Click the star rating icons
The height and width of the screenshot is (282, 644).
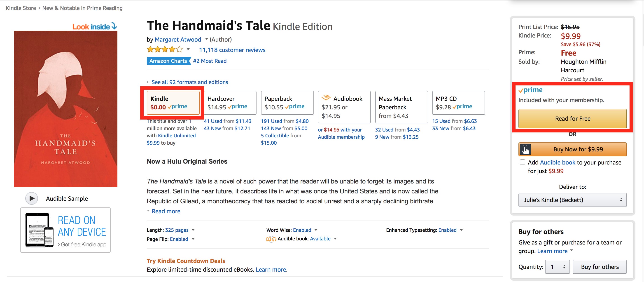pyautogui.click(x=165, y=49)
